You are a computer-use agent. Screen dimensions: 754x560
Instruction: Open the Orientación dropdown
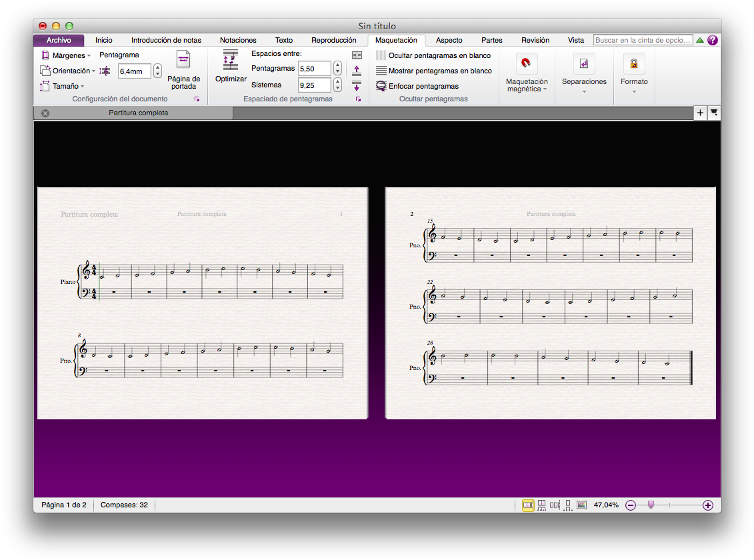(68, 71)
